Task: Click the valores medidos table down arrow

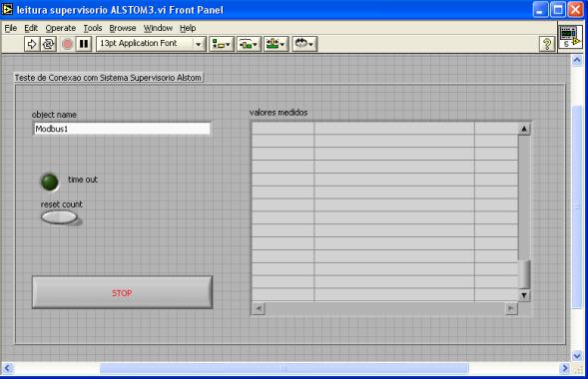Action: tap(524, 295)
